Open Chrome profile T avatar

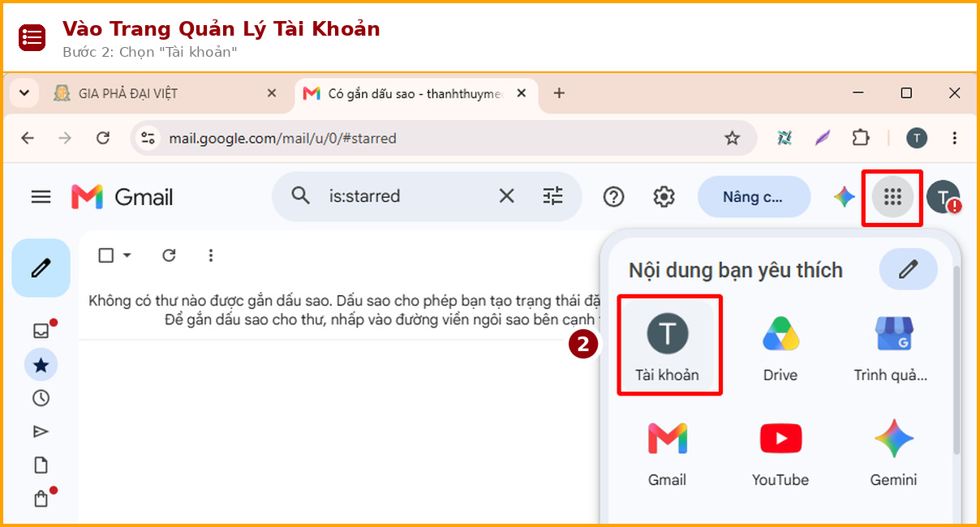click(917, 138)
